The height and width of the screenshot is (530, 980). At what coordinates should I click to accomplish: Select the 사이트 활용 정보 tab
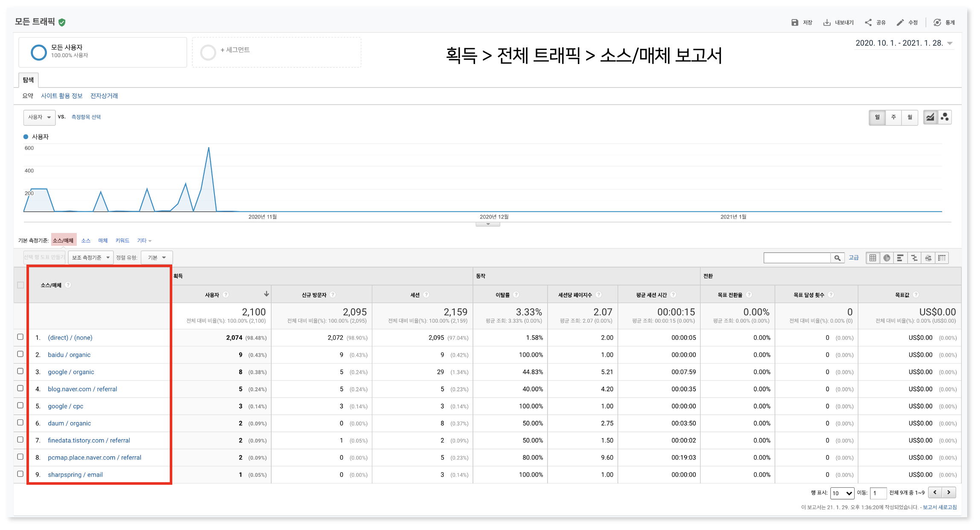tap(62, 96)
